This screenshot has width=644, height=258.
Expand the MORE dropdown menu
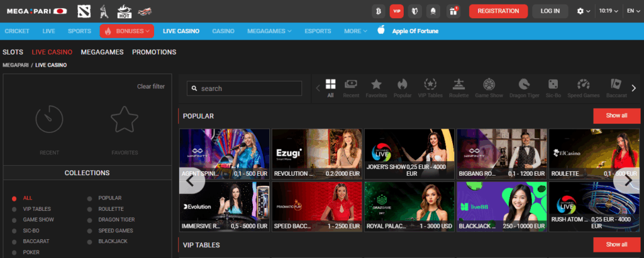pyautogui.click(x=356, y=31)
